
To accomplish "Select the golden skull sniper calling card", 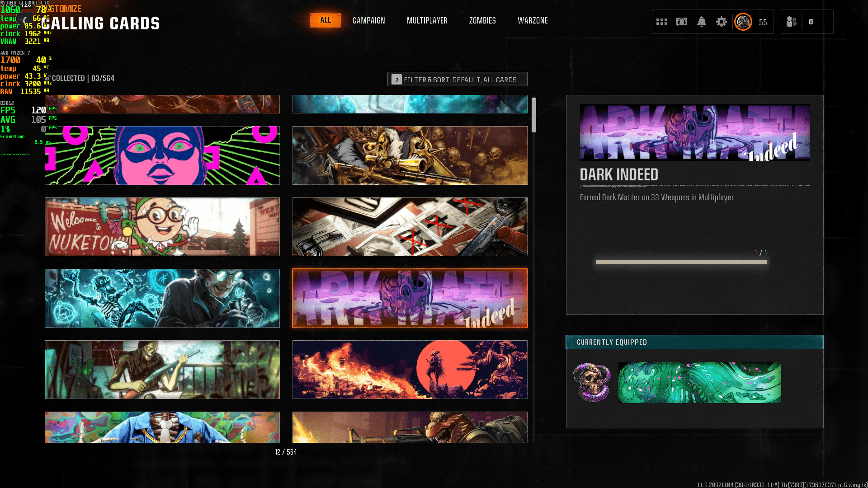I will click(x=410, y=155).
